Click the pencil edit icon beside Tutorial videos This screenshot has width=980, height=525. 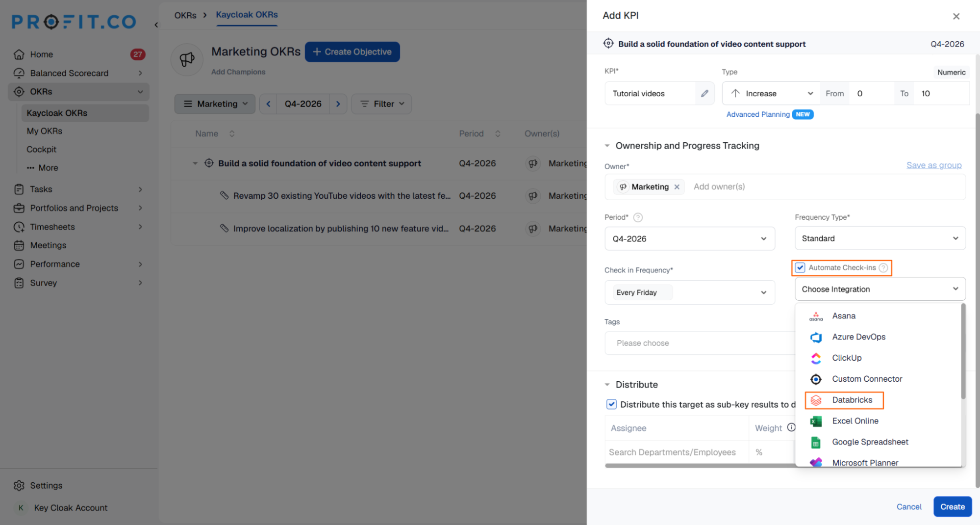(x=704, y=93)
